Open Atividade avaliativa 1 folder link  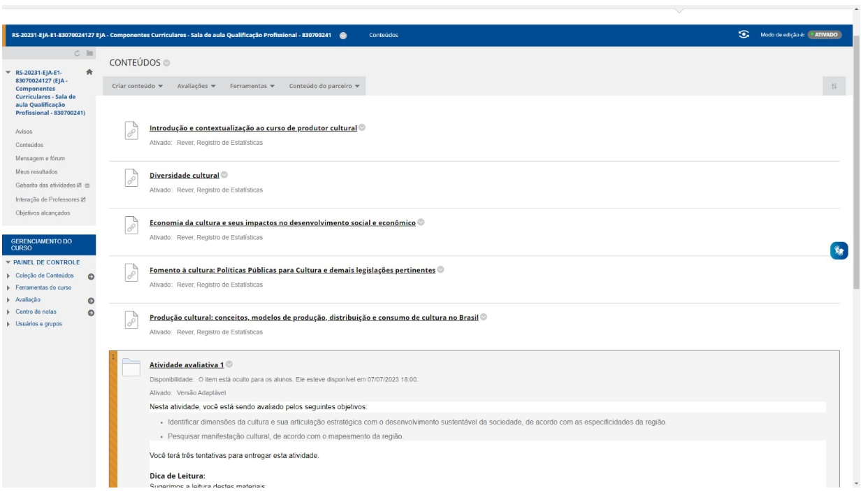coord(187,364)
